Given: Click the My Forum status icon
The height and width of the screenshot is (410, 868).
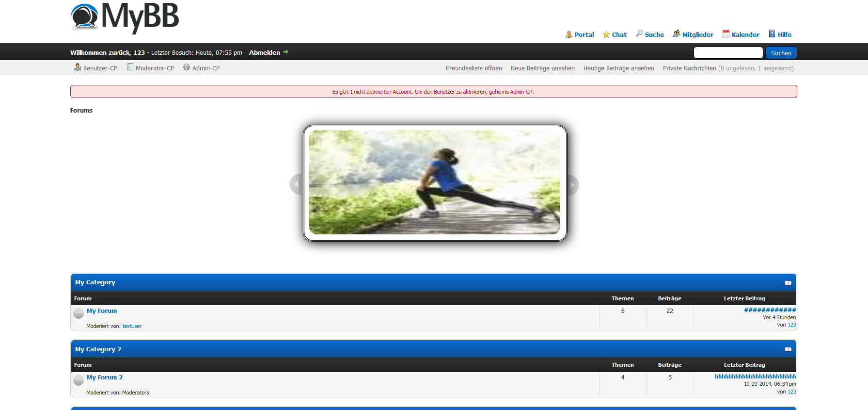Looking at the screenshot, I should pos(79,313).
